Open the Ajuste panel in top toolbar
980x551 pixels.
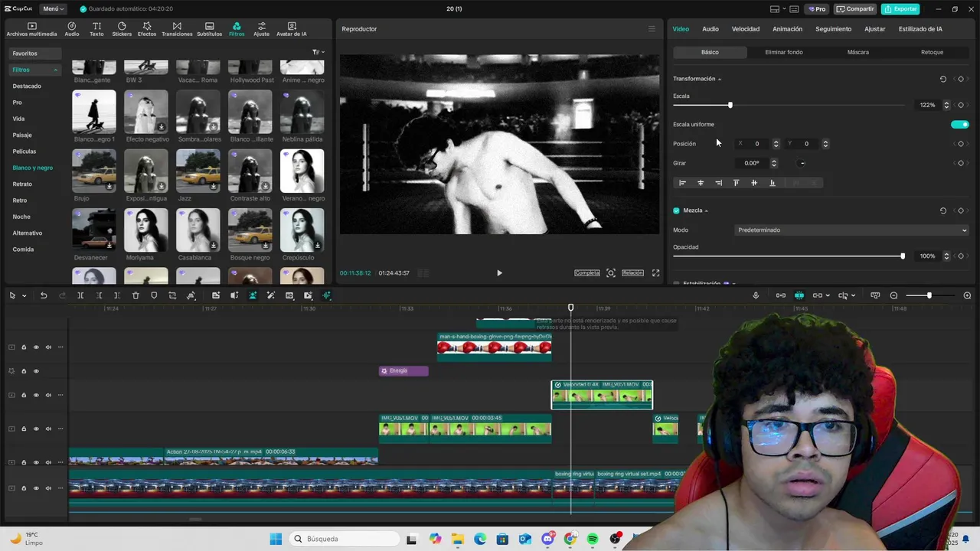pos(262,29)
